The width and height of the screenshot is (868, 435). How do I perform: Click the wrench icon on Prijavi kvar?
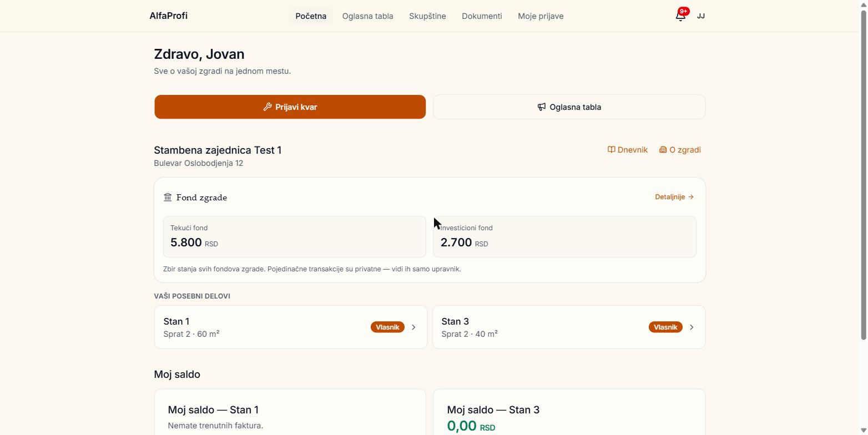click(268, 107)
